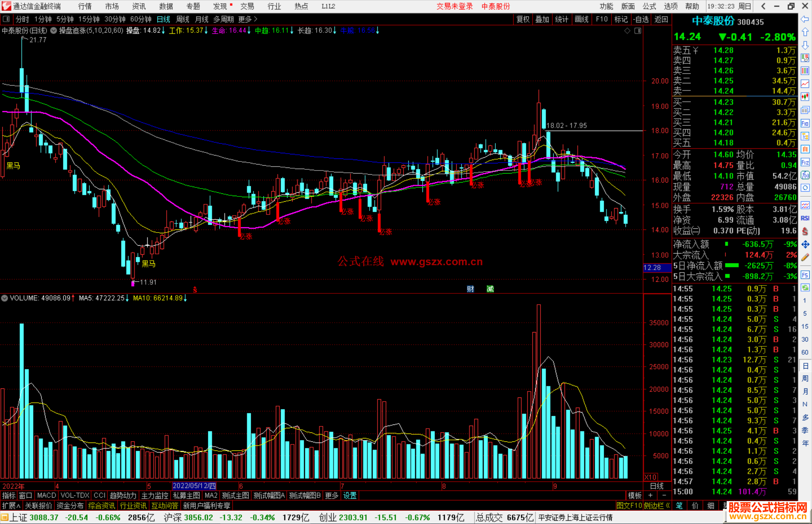Open the 多周期 multi-period option

point(223,19)
